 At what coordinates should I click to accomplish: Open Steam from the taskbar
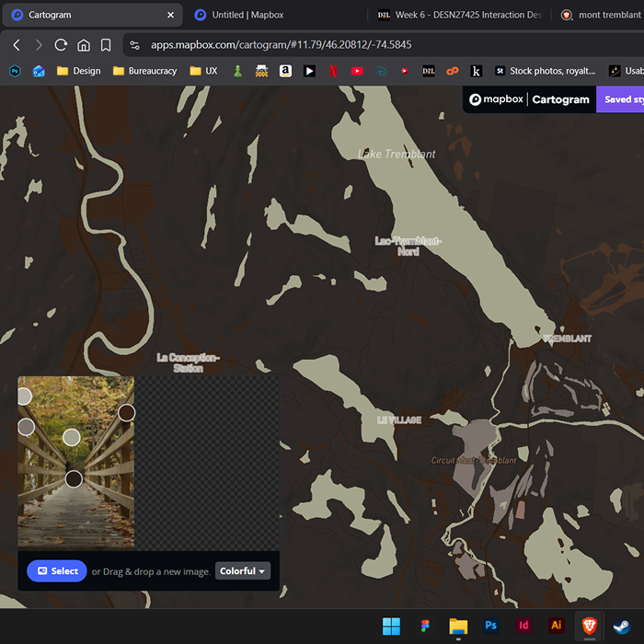click(x=622, y=626)
